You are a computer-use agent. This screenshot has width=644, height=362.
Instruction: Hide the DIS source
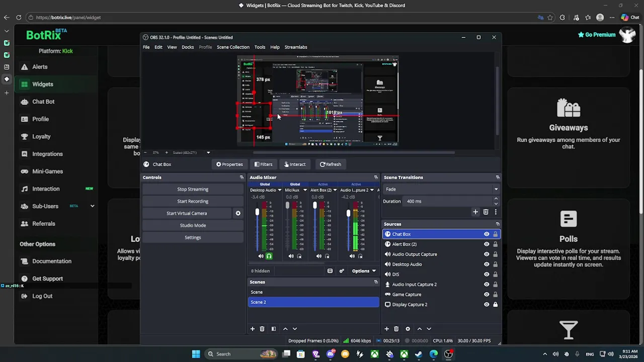487,275
